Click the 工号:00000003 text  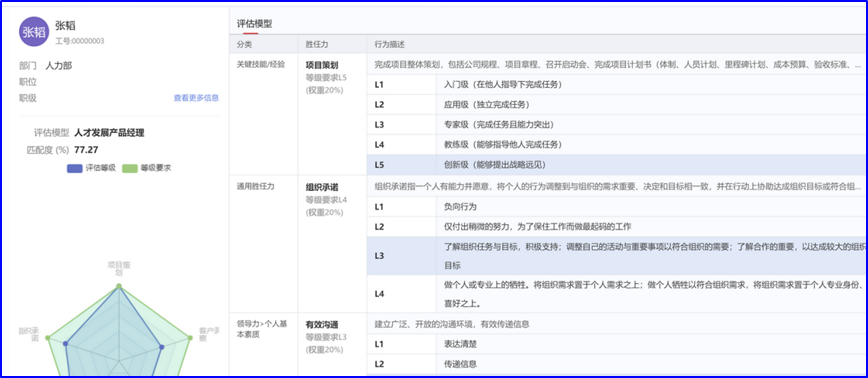(x=80, y=41)
